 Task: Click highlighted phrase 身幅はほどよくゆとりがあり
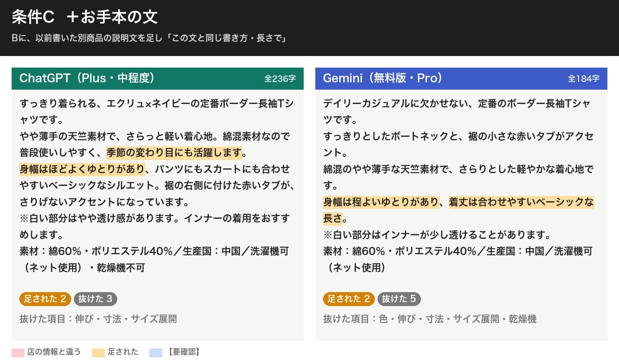[x=82, y=169]
